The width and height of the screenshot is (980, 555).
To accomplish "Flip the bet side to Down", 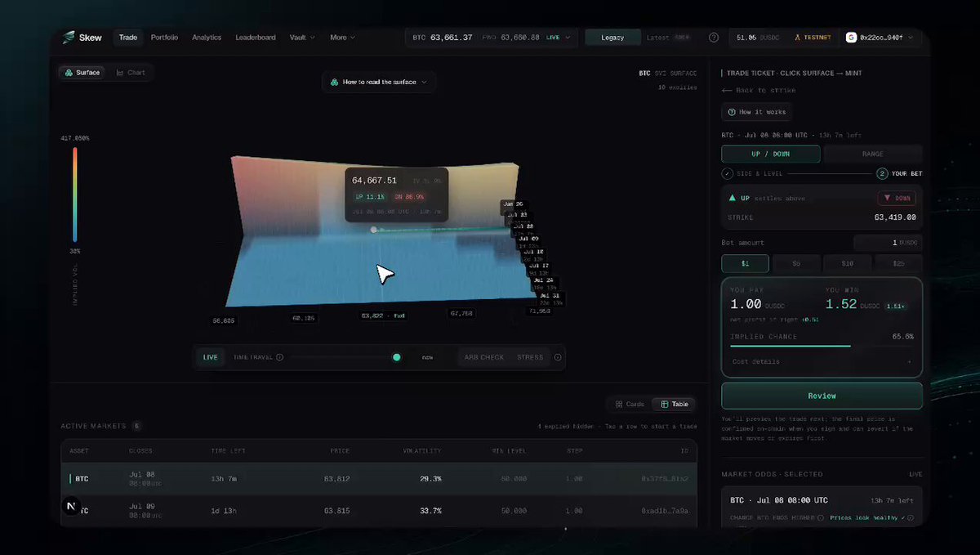I will pyautogui.click(x=897, y=198).
